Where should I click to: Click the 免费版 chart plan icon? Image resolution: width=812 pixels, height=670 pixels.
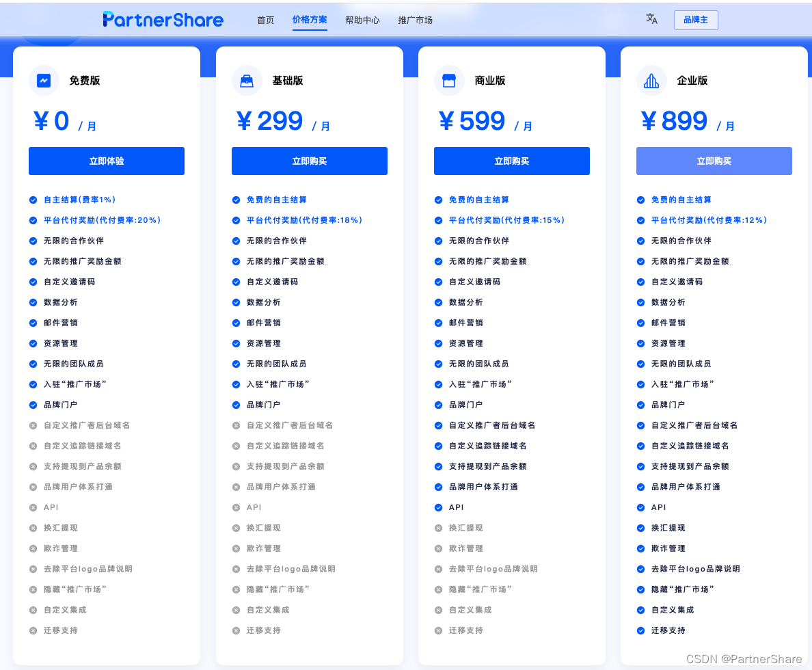(x=44, y=80)
